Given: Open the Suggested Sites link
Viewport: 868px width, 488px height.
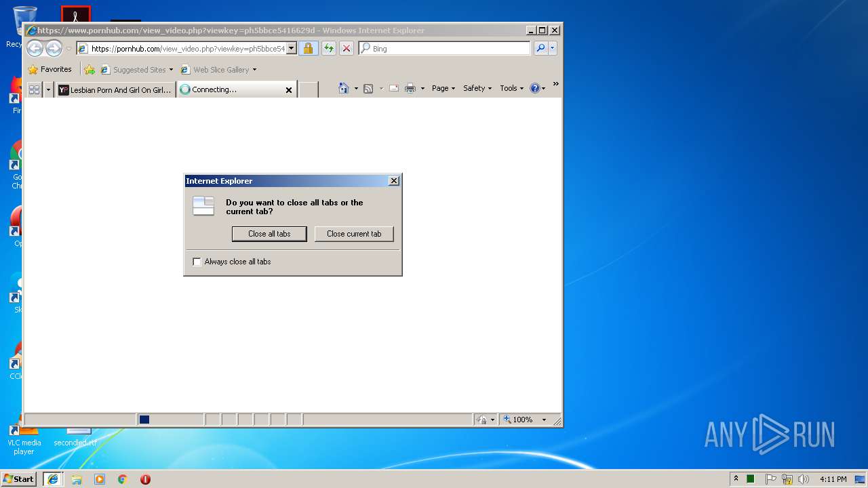Looking at the screenshot, I should pyautogui.click(x=136, y=69).
